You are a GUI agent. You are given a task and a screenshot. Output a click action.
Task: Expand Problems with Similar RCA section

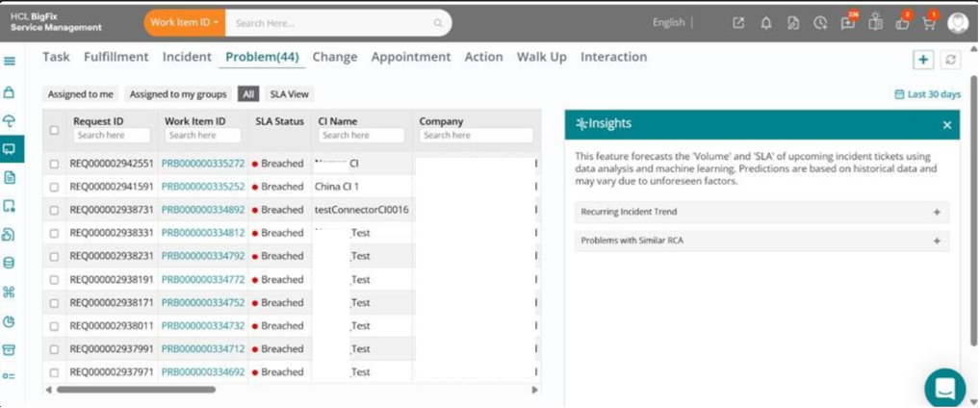(x=761, y=241)
